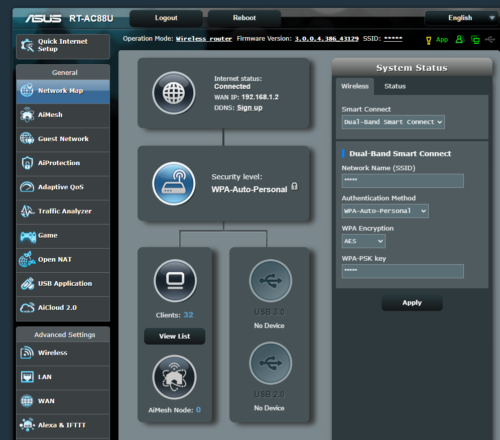Screen dimensions: 500x440
Task: Click the Clients computer monitor icon
Action: point(175,281)
